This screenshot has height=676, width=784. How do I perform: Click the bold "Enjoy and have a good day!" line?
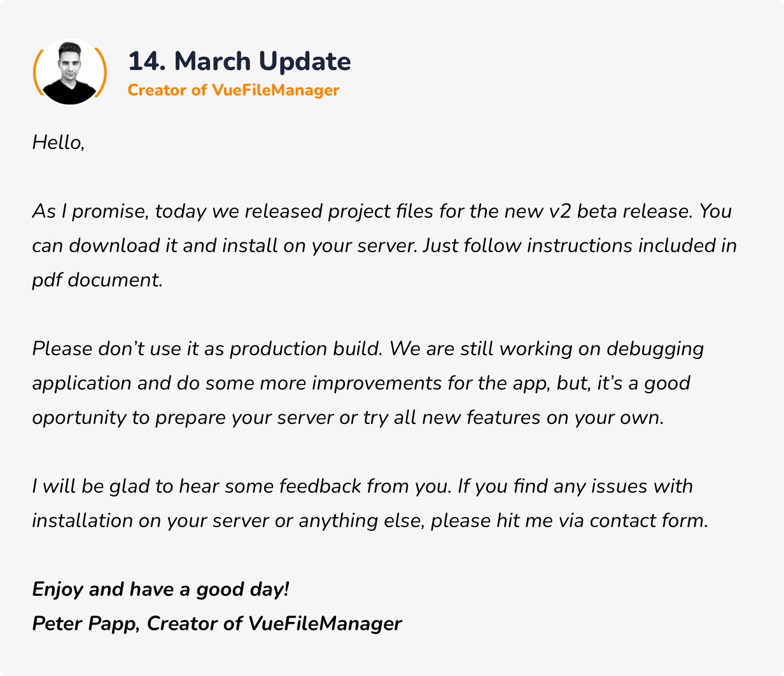160,589
